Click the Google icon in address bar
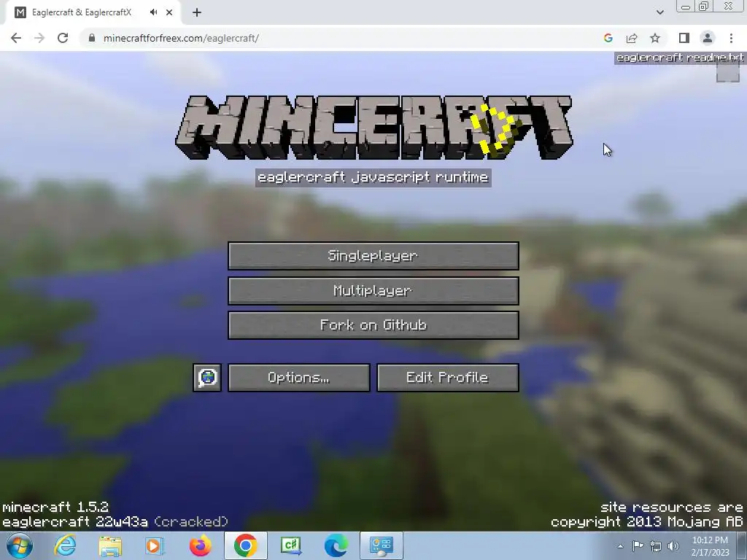Viewport: 747px width, 560px height. pos(608,38)
